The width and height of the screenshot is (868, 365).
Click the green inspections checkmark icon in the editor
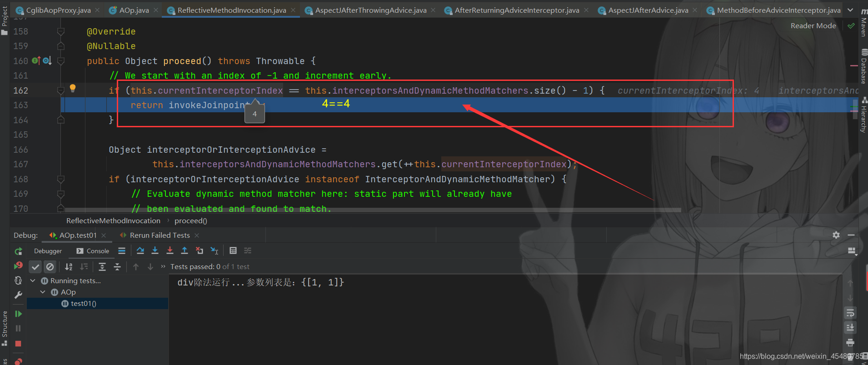click(x=851, y=25)
